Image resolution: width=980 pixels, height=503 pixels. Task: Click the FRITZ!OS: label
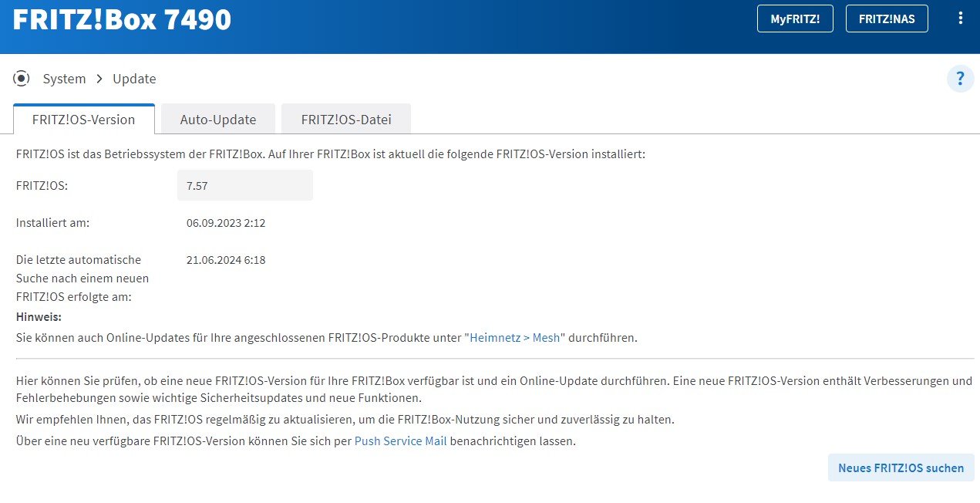(x=42, y=186)
